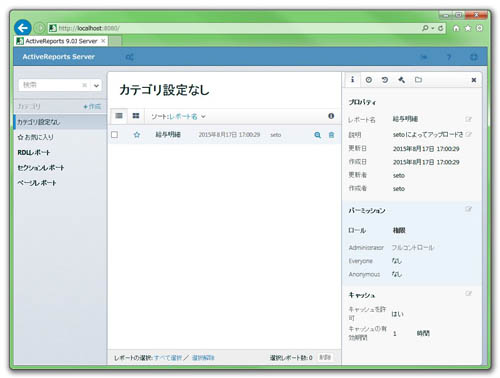This screenshot has height=378, width=500.
Task: Edit the パーミッション section icon
Action: click(468, 209)
